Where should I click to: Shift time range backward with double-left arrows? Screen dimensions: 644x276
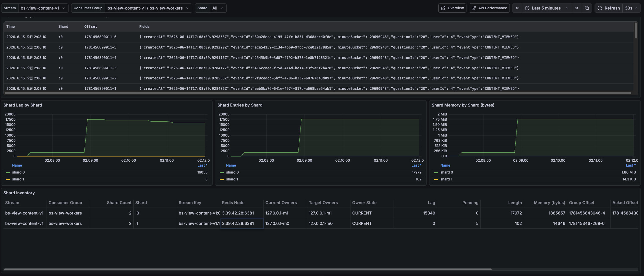517,8
